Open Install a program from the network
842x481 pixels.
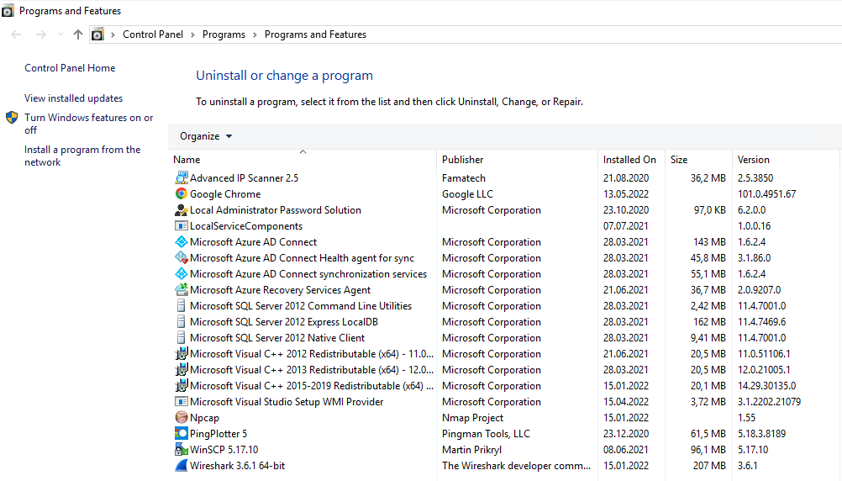click(x=82, y=156)
